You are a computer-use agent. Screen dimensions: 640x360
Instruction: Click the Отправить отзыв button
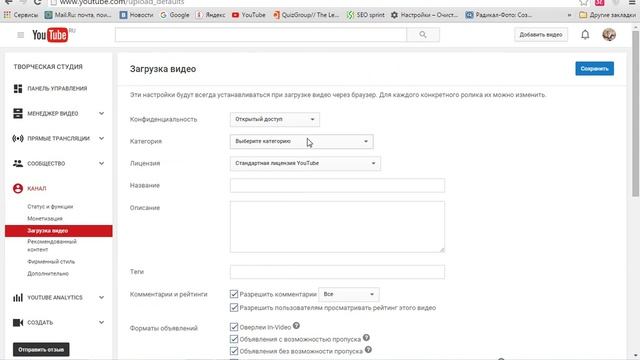[x=41, y=349]
